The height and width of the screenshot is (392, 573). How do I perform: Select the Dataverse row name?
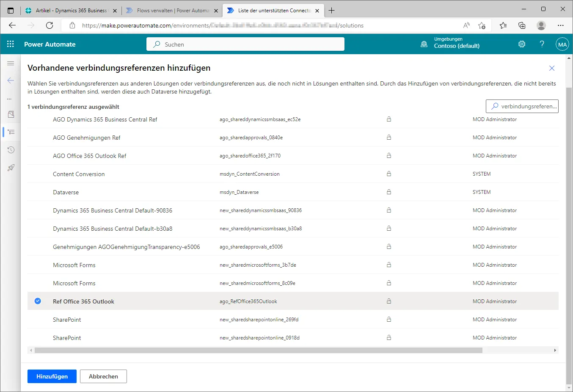pyautogui.click(x=66, y=192)
